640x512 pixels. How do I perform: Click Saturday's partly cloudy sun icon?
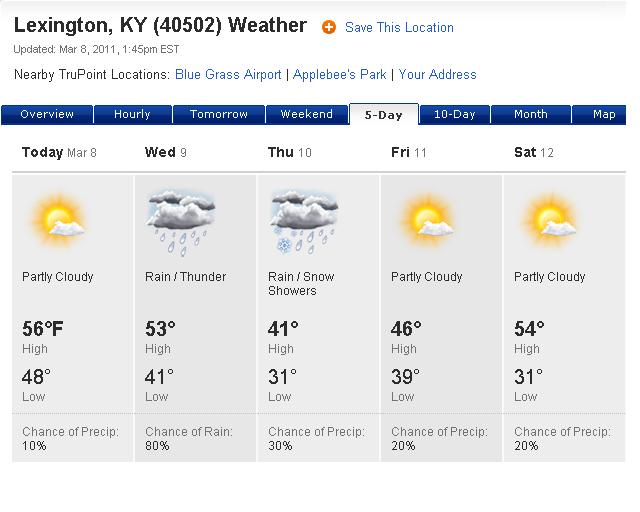pyautogui.click(x=550, y=219)
